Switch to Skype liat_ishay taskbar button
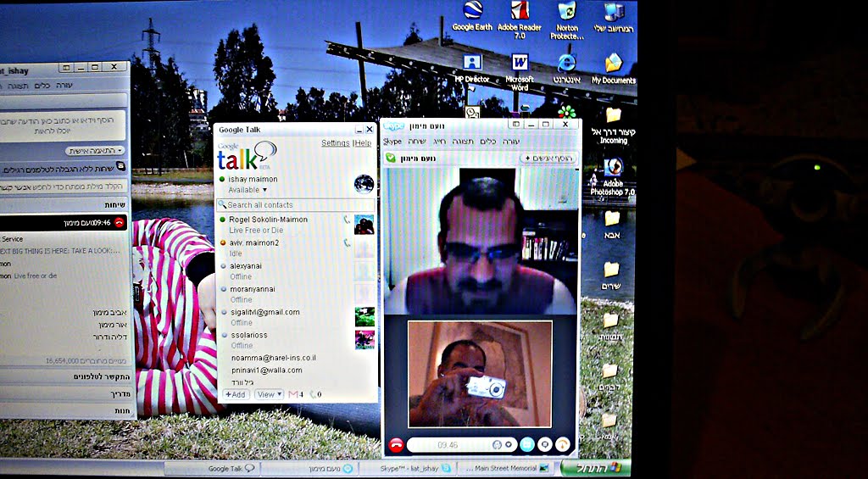 pyautogui.click(x=406, y=469)
